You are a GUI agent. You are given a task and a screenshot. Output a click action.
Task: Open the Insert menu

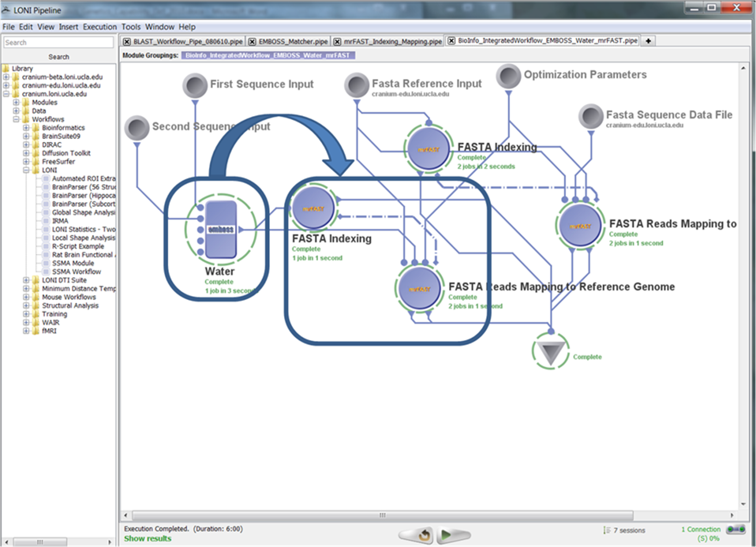coord(68,27)
